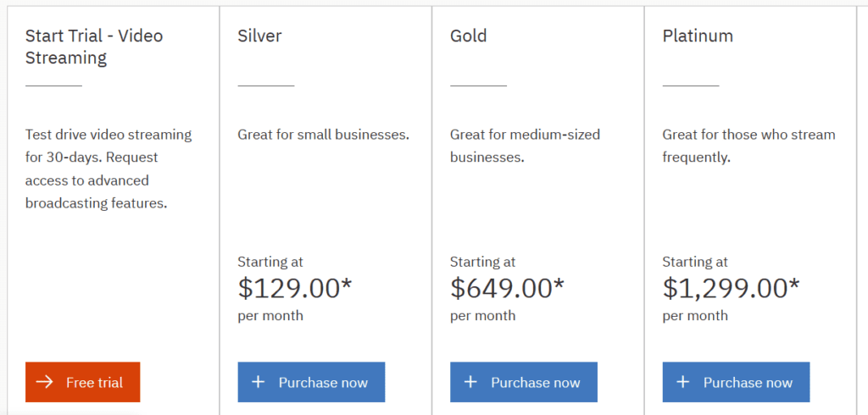Click 'per month' under the Silver price
The image size is (868, 415).
(270, 316)
